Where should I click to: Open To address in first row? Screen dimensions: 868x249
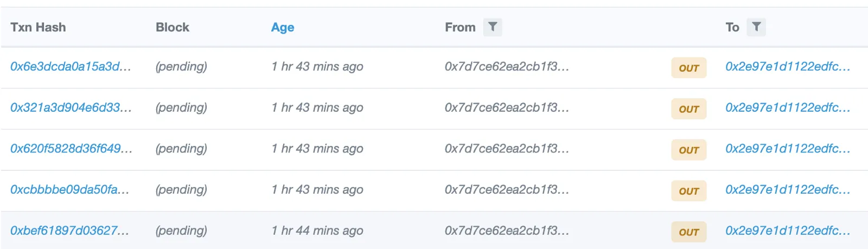point(787,67)
